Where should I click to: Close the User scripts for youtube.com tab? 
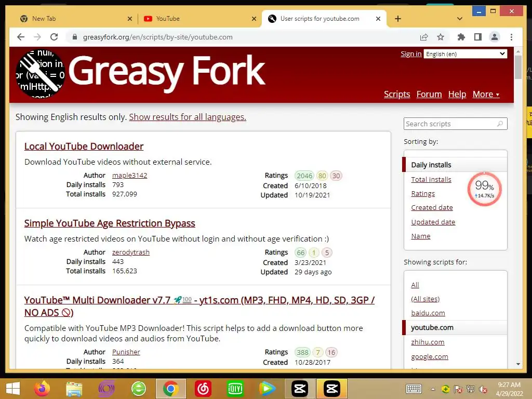point(378,19)
